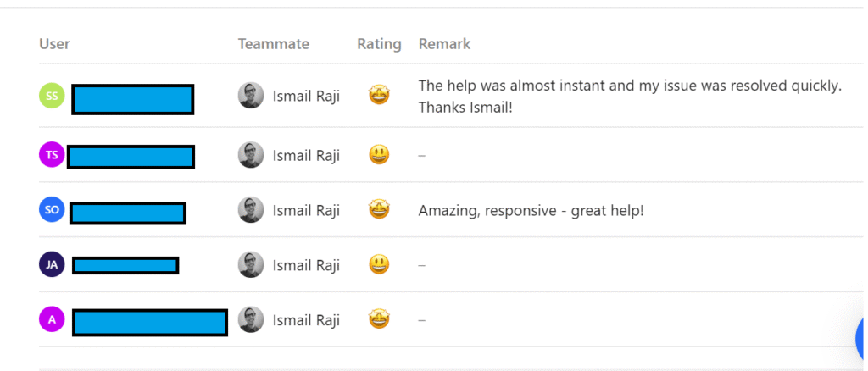The width and height of the screenshot is (868, 371).
Task: Click the green SS user avatar
Action: (x=52, y=96)
